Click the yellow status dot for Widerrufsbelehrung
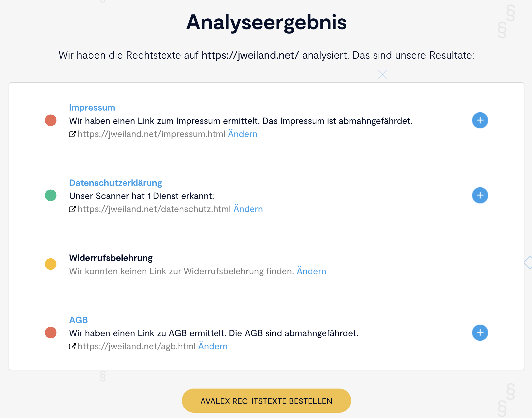532x418 pixels. tap(51, 264)
